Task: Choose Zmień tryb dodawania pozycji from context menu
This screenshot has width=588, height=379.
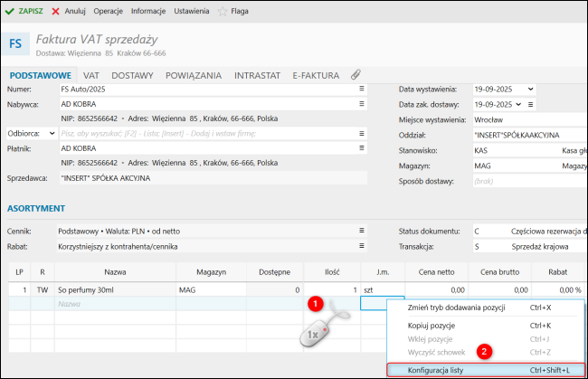Action: [485, 308]
